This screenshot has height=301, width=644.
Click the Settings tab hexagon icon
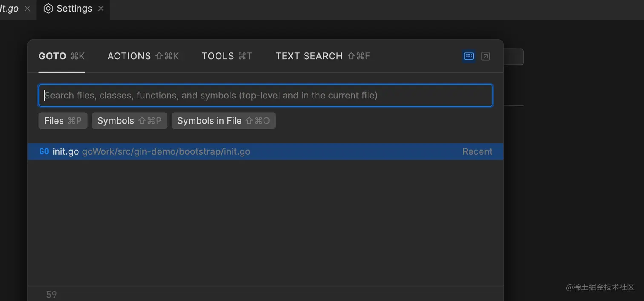click(48, 9)
